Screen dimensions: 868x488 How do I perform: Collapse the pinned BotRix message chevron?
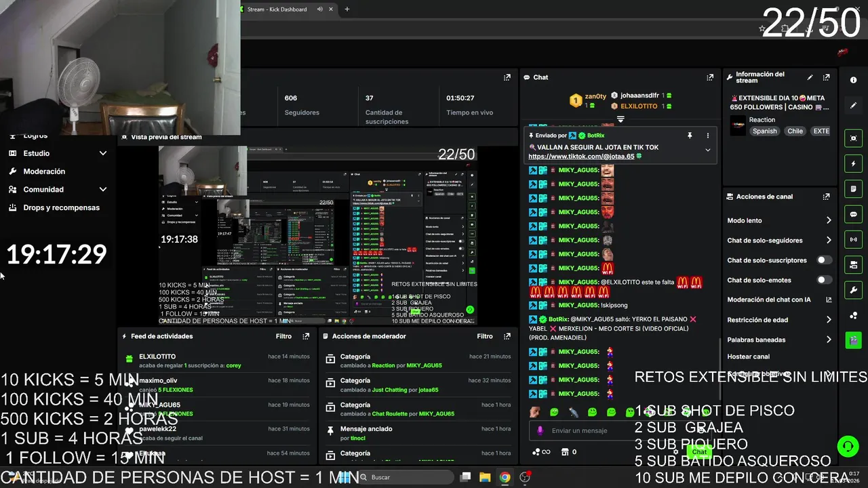coord(708,150)
